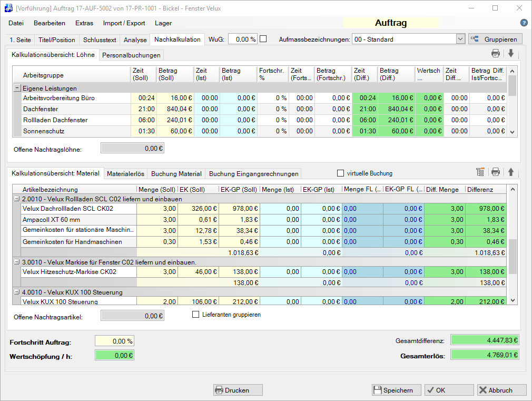Viewport: 532px width, 401px height.
Task: Open the Materialerlös tab
Action: pos(125,173)
